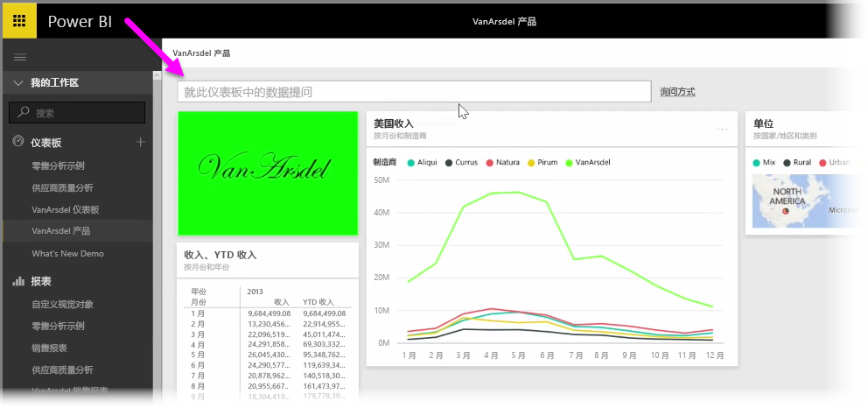Click the VanArsdel legend color dot
The image size is (868, 408).
[x=569, y=163]
